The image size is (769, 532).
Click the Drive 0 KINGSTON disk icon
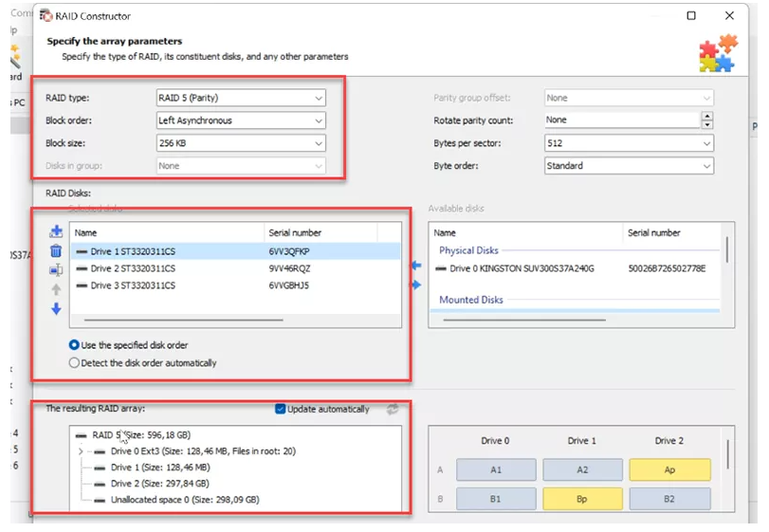[441, 268]
